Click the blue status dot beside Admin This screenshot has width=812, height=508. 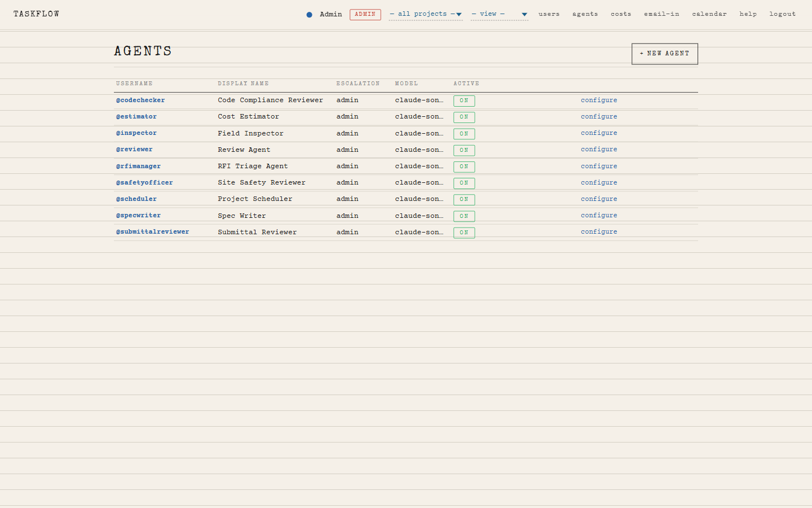coord(309,15)
